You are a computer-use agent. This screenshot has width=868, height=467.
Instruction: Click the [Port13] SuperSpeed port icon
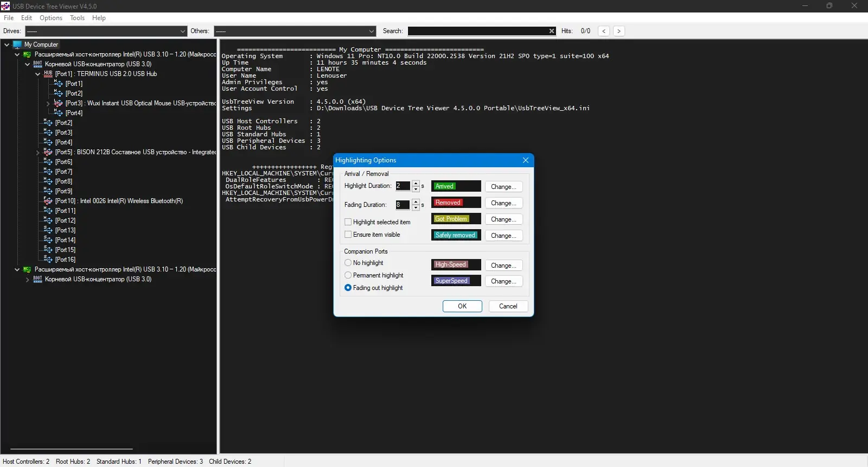tap(48, 230)
